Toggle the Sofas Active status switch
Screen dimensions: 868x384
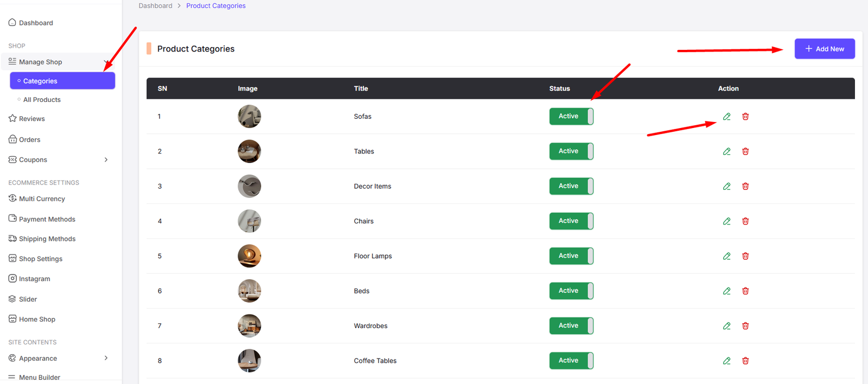(x=571, y=116)
